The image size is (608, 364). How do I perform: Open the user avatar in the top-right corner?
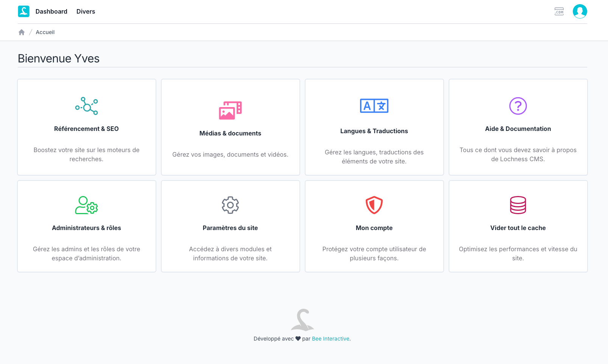point(580,11)
